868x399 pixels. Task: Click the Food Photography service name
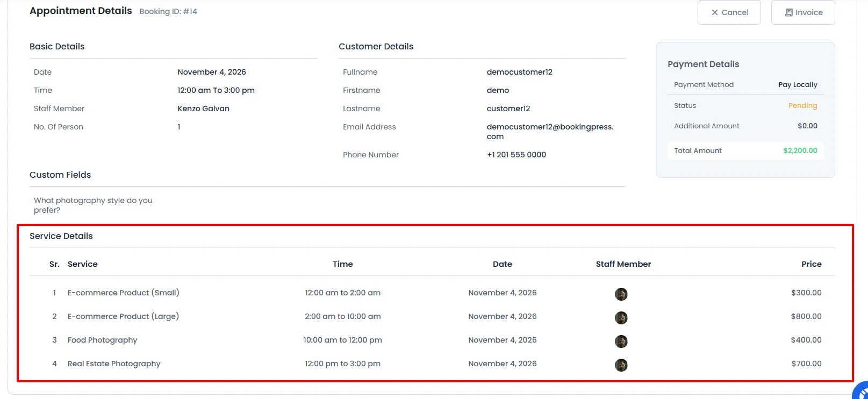[x=102, y=340]
